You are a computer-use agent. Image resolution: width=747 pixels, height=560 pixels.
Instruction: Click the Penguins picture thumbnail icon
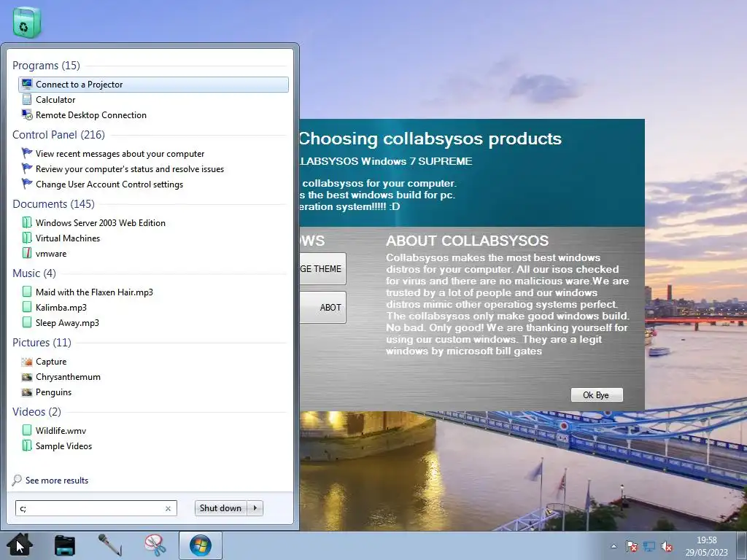pos(27,392)
